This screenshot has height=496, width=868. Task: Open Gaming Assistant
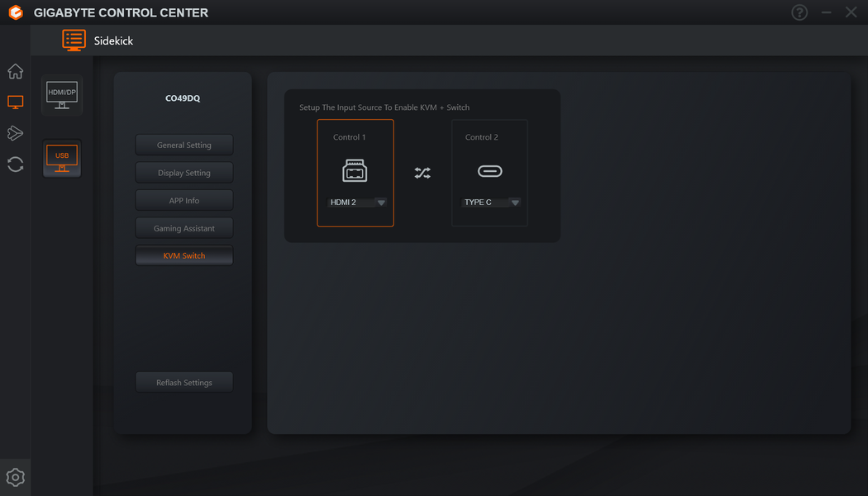(x=184, y=228)
